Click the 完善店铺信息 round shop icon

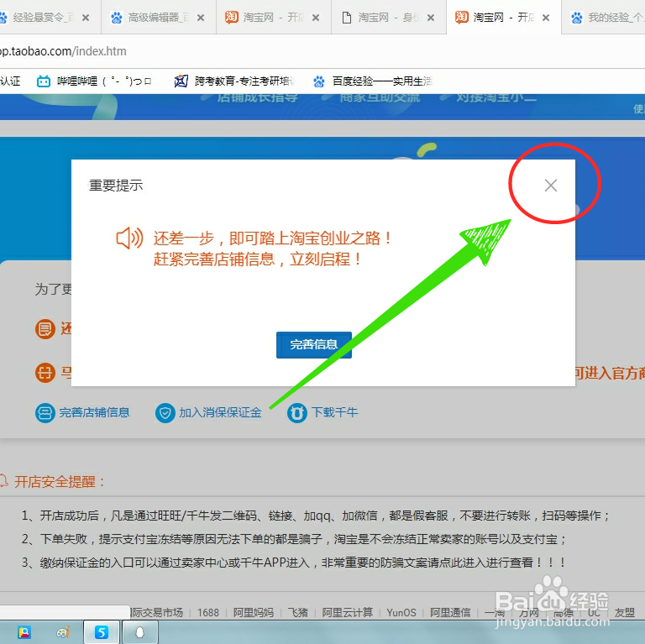coord(45,412)
